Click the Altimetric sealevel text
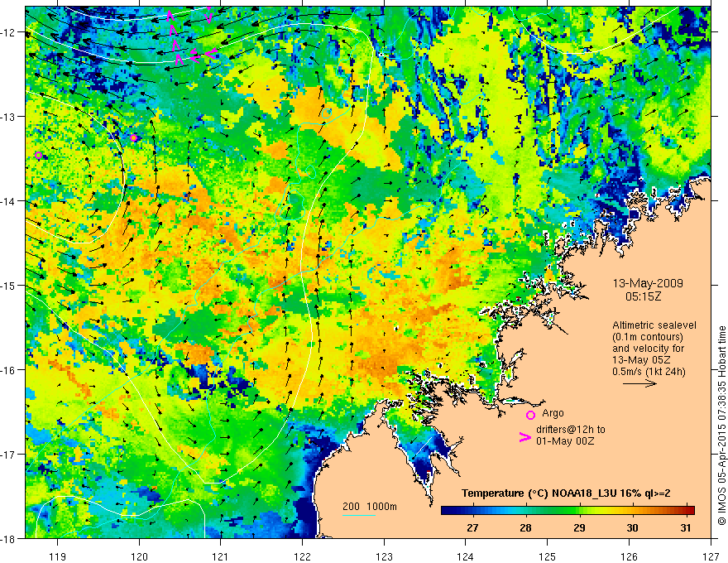This screenshot has height=563, width=728. (654, 325)
